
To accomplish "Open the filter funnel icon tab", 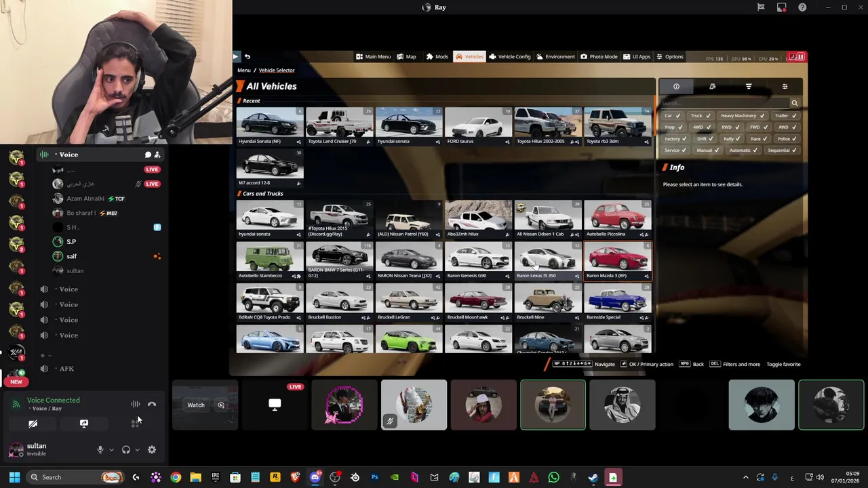I will point(749,87).
